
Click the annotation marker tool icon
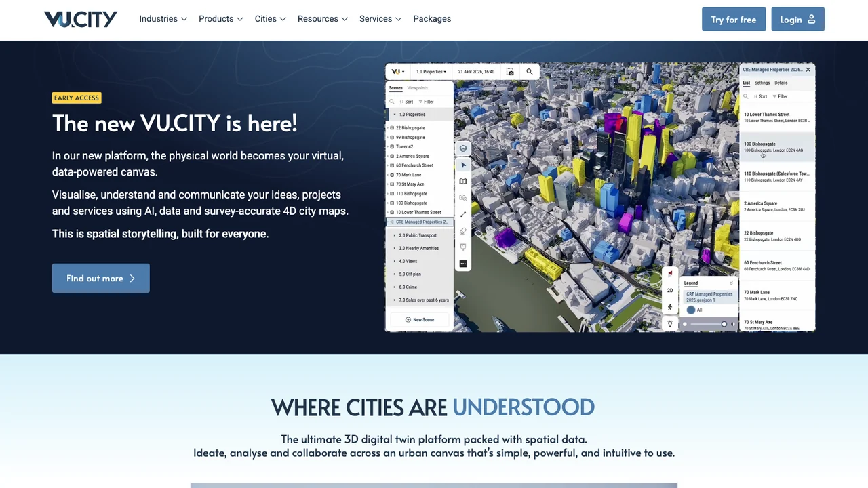(x=463, y=247)
